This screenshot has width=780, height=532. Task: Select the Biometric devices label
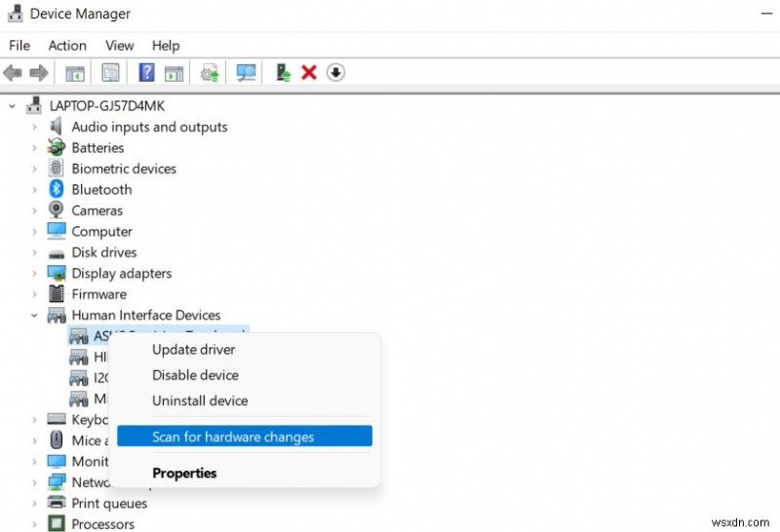click(124, 169)
